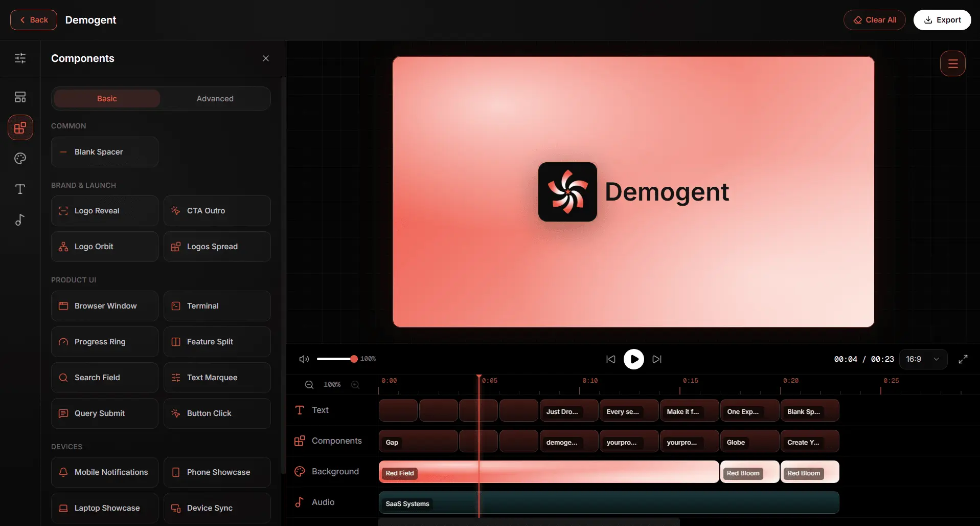Mute the volume speaker icon
Screen dimensions: 980x526
pyautogui.click(x=304, y=359)
